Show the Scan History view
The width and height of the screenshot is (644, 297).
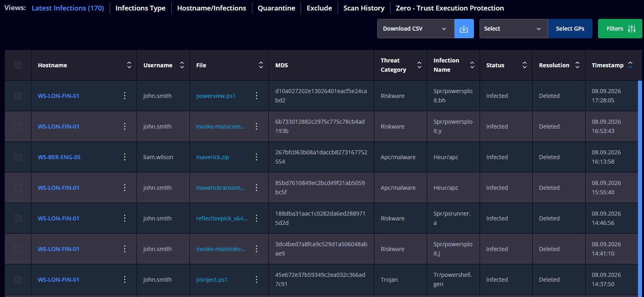(364, 8)
